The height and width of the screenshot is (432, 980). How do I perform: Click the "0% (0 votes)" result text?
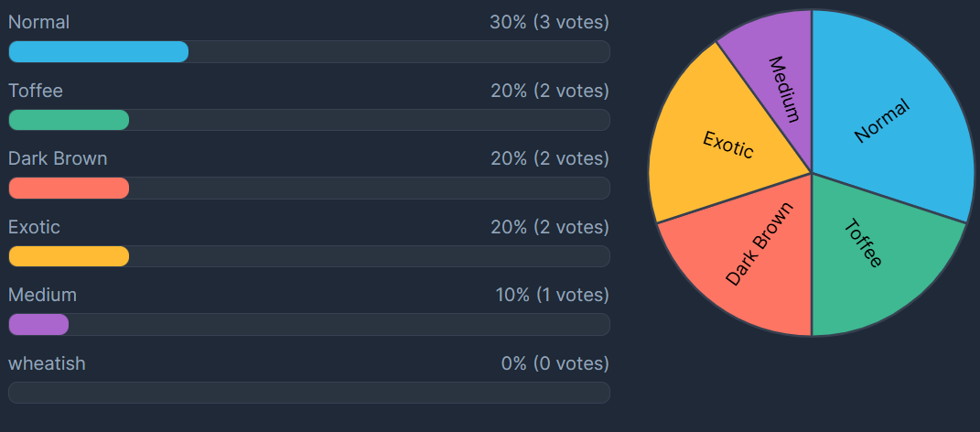click(x=555, y=363)
